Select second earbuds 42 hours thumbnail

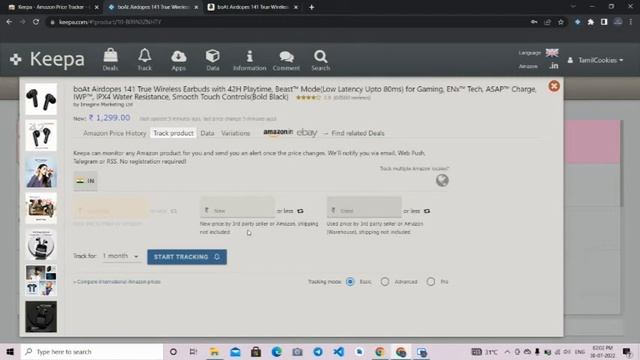click(41, 136)
